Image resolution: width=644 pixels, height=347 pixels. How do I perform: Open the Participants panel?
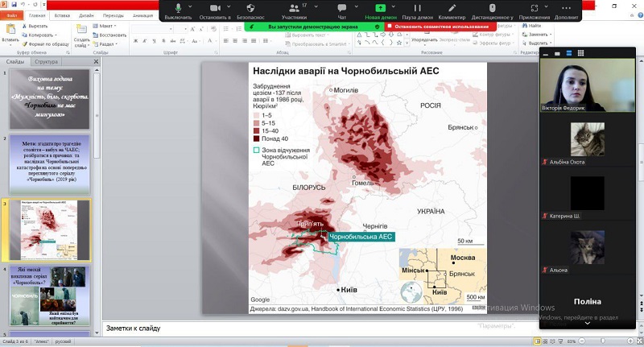pos(294,8)
